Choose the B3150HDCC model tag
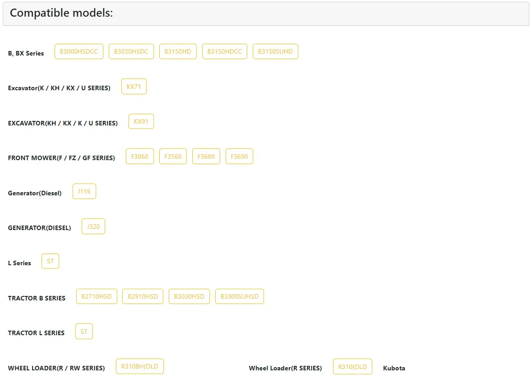 [224, 51]
